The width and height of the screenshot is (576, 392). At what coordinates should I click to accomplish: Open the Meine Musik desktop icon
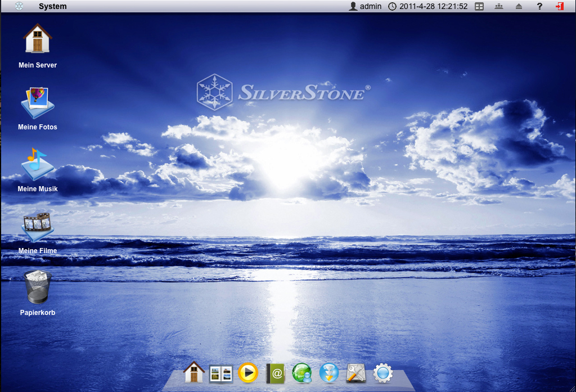tap(38, 165)
